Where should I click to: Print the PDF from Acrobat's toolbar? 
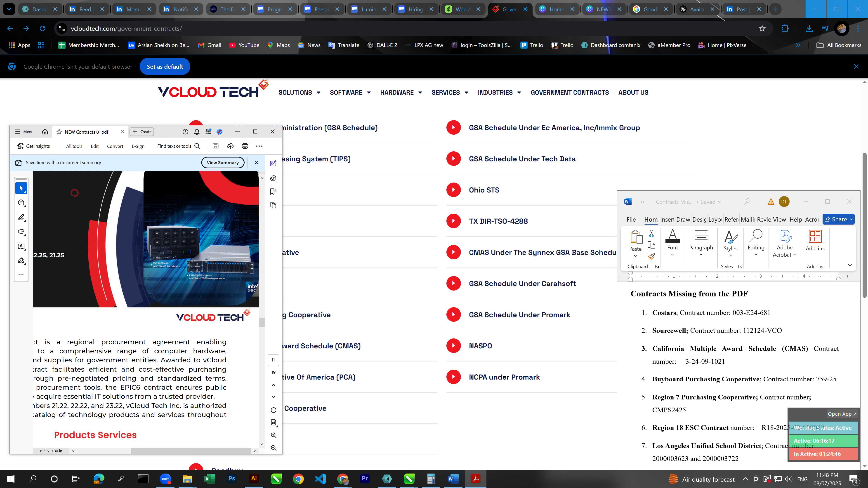[245, 146]
